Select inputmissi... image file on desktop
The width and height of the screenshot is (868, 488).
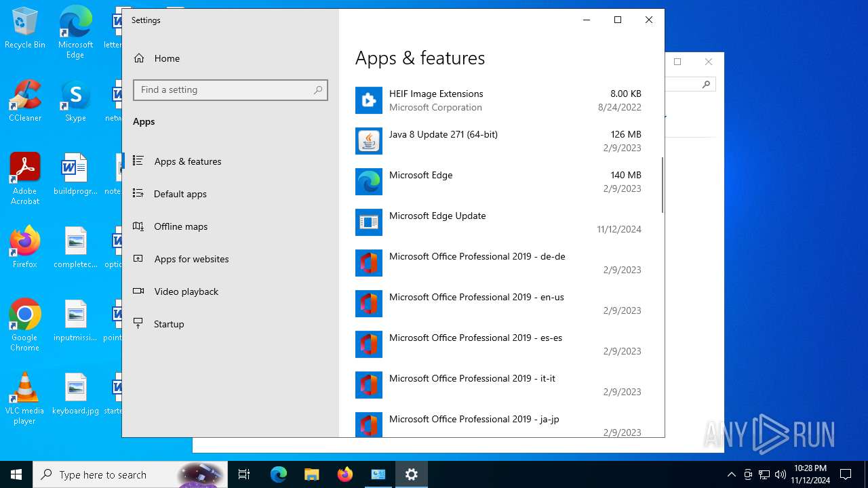[75, 320]
